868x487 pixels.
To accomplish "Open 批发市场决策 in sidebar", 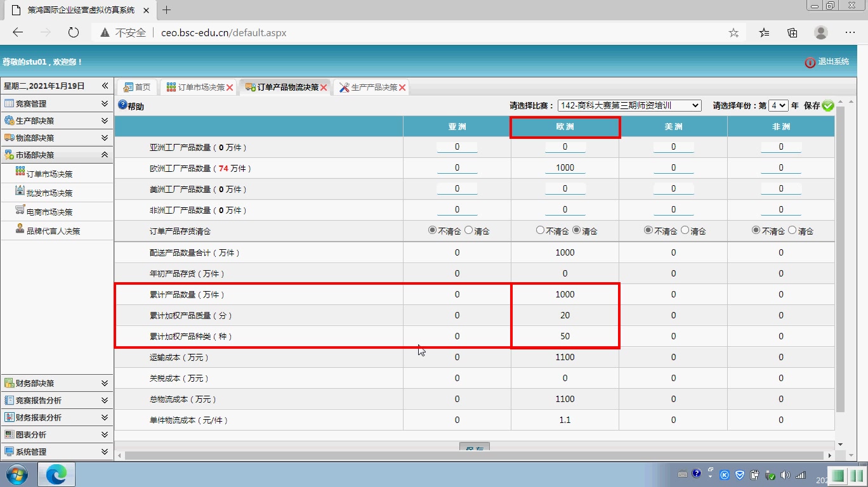I will tap(49, 193).
